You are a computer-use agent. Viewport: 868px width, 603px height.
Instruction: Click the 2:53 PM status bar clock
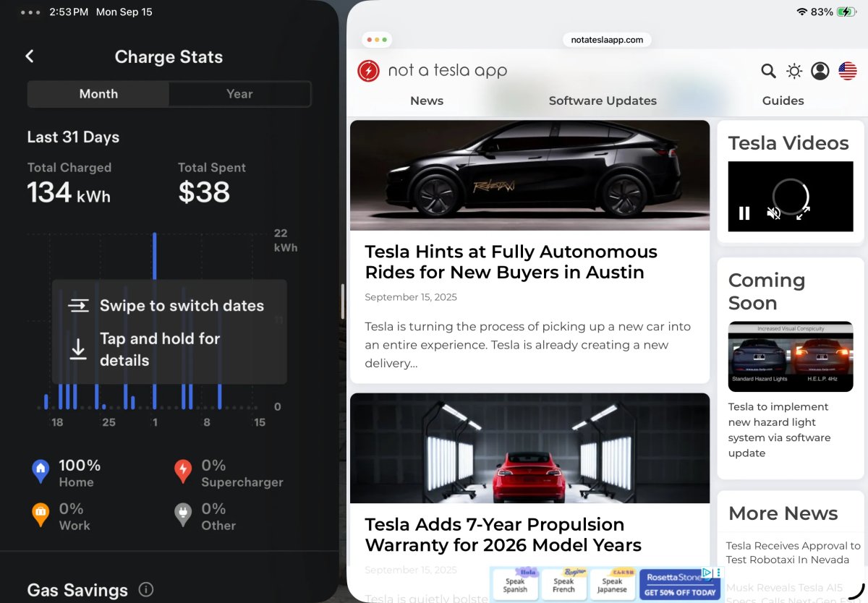coord(69,12)
